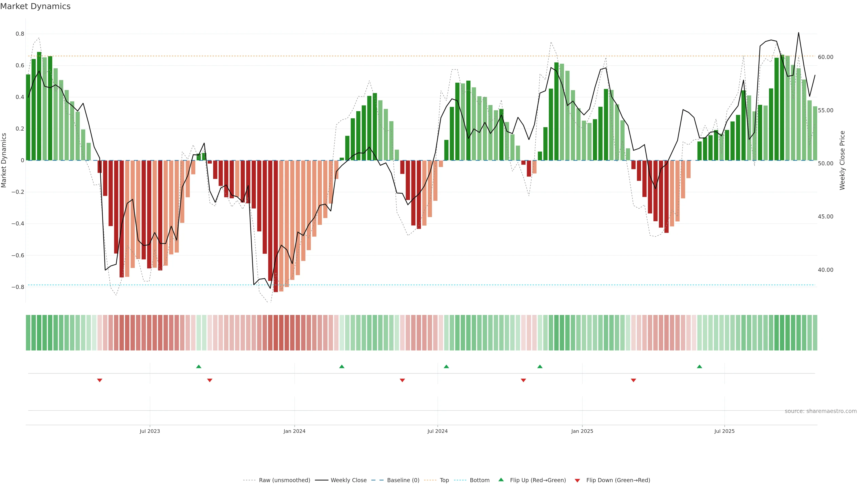Click the leftmost green flip-up triangle marker
Screen dimensions: 868x488
(x=198, y=366)
